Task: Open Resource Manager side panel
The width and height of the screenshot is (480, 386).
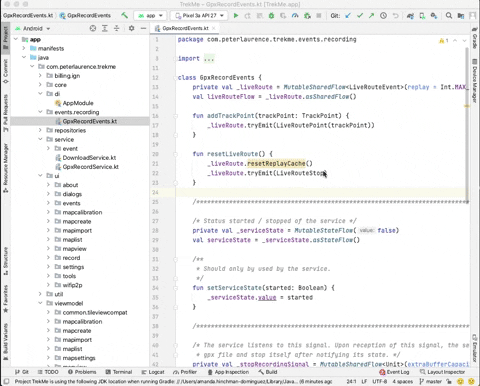Action: [5, 168]
